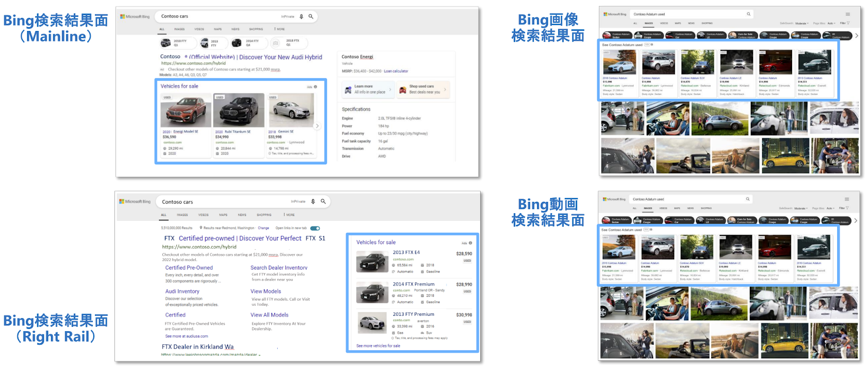Click the car icon on the Learn more card

coord(348,90)
